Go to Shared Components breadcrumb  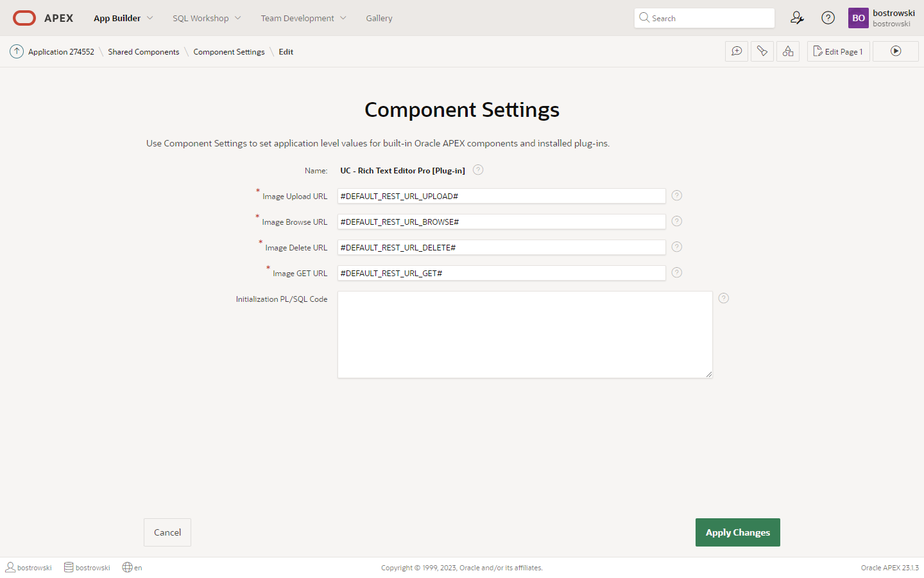tap(144, 52)
